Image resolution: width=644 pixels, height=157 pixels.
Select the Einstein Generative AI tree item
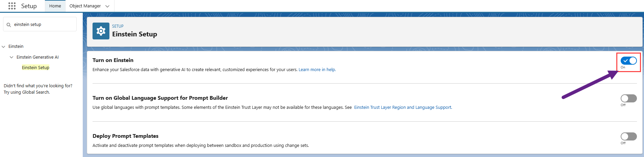point(37,57)
